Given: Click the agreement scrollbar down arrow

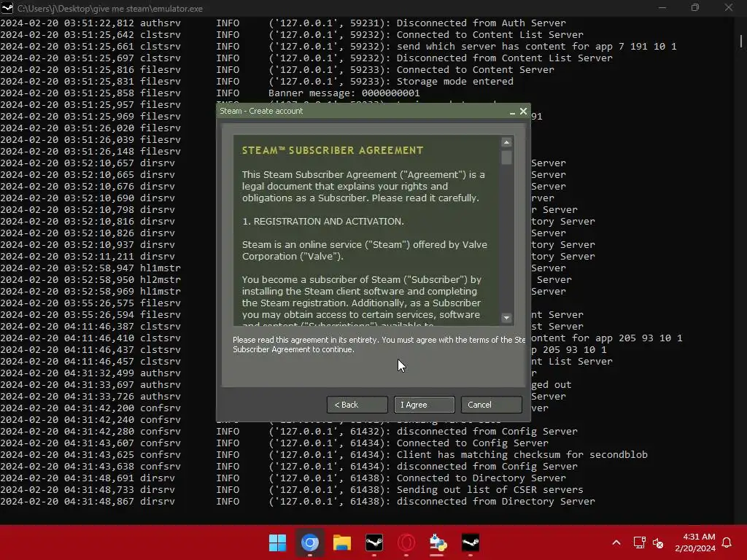Looking at the screenshot, I should pyautogui.click(x=506, y=318).
